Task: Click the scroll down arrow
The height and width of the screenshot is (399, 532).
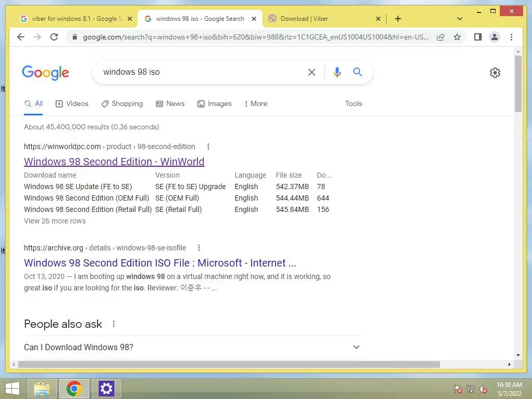Action: click(518, 355)
